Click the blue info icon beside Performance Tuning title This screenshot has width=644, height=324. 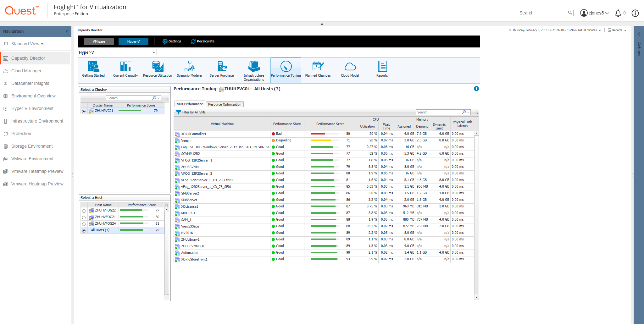476,89
